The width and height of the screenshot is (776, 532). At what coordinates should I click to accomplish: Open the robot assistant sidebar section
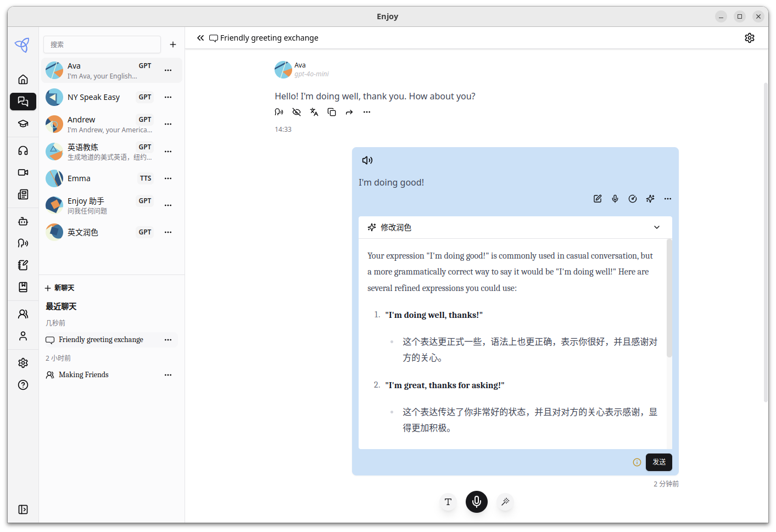click(x=23, y=221)
